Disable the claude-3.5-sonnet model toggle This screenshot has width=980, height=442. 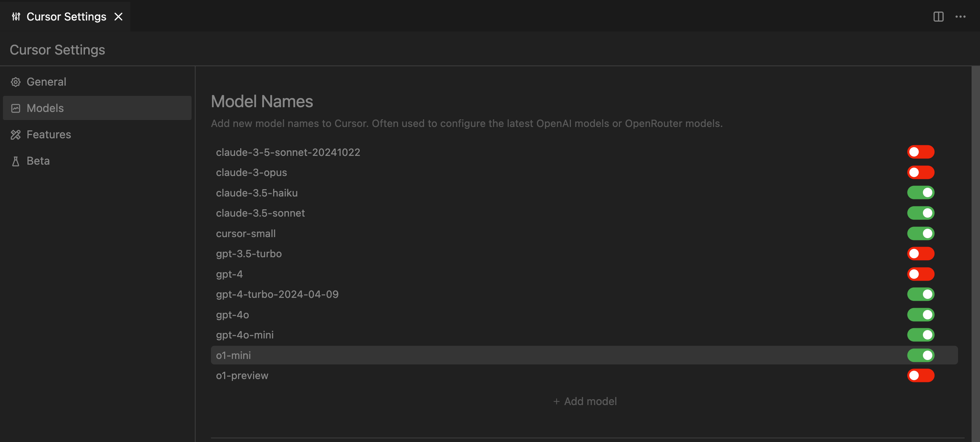click(x=921, y=213)
